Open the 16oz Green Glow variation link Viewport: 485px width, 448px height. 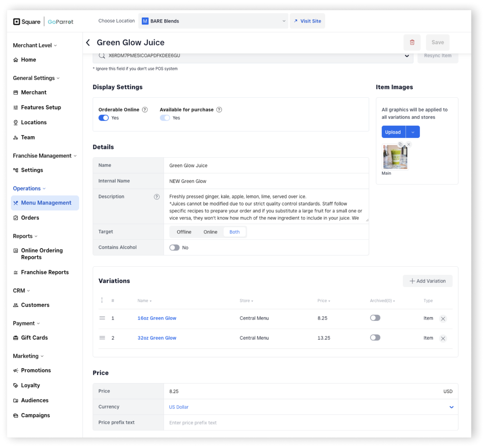click(x=157, y=318)
